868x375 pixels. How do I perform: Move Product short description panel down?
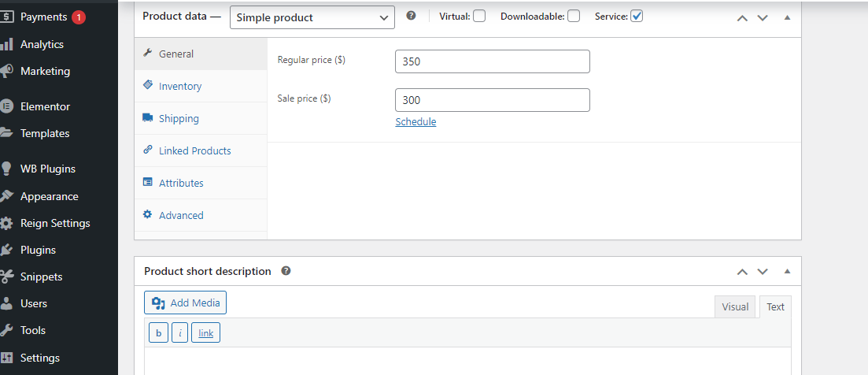[763, 272]
